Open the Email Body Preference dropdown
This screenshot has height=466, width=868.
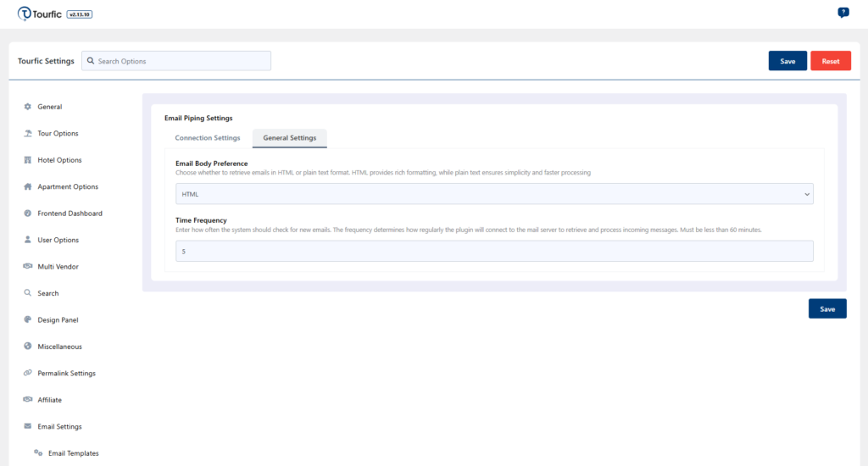click(x=494, y=194)
